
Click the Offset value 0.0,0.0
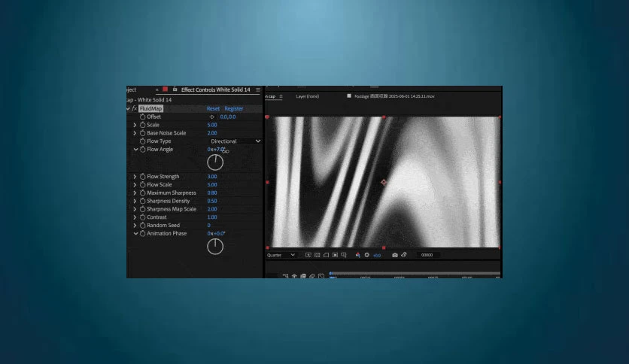click(228, 117)
